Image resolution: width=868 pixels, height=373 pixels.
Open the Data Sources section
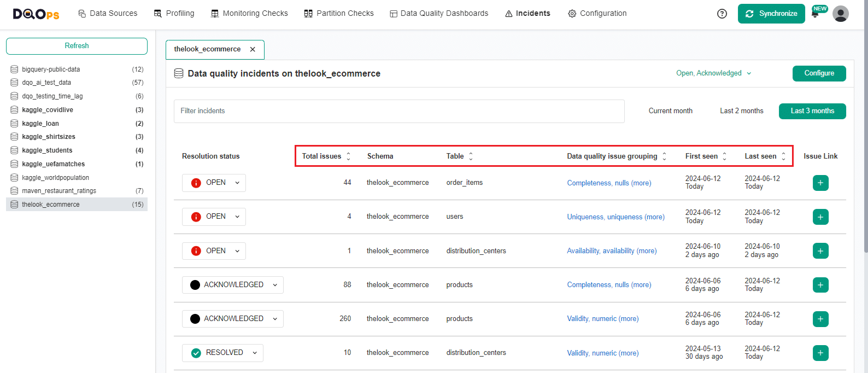(x=108, y=14)
